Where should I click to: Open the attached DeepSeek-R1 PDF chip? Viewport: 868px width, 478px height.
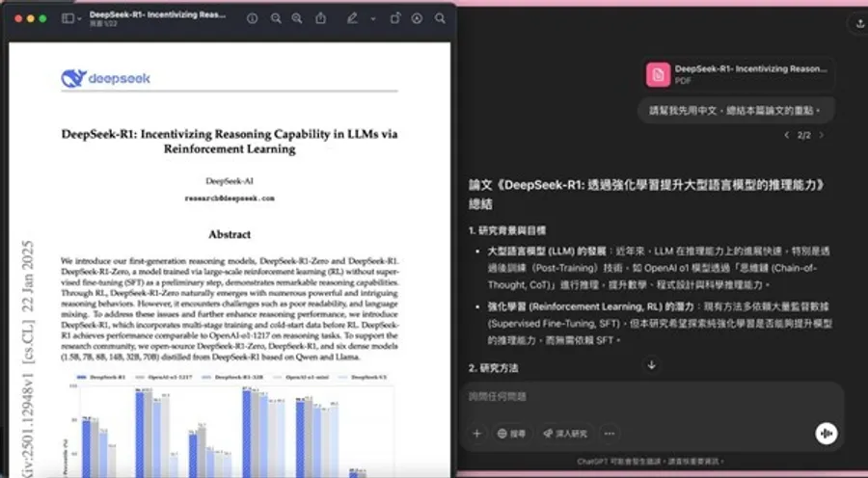tap(739, 74)
